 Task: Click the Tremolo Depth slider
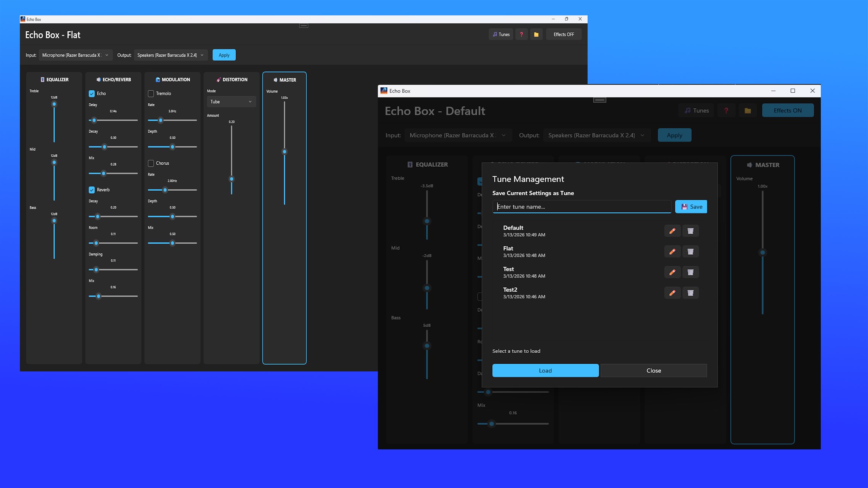click(x=172, y=147)
